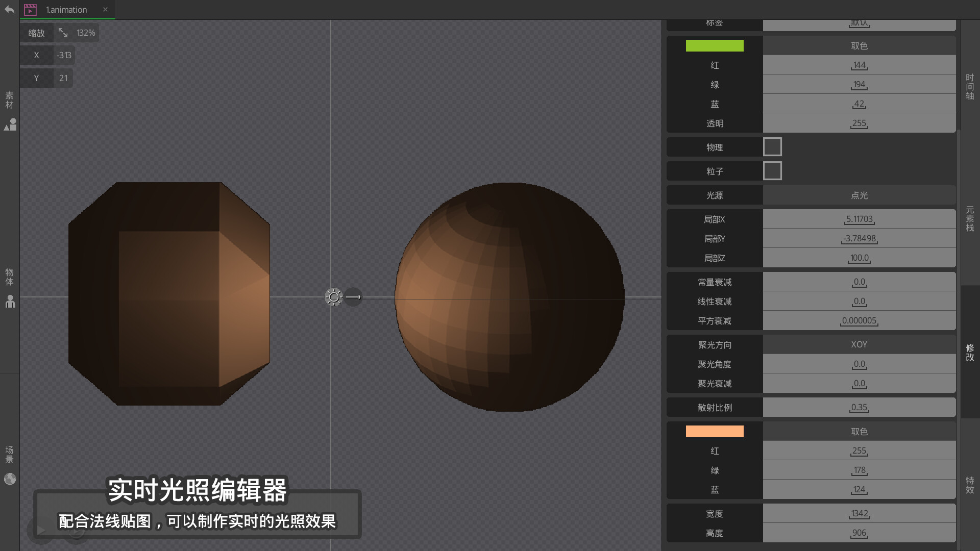Click 取色 button beside orange swatch
The height and width of the screenshot is (551, 980).
click(859, 432)
